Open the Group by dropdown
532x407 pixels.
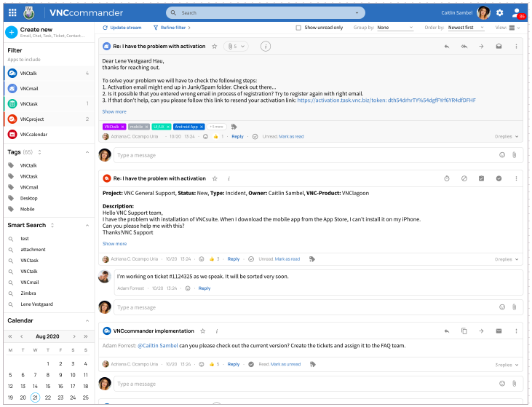[x=394, y=28]
